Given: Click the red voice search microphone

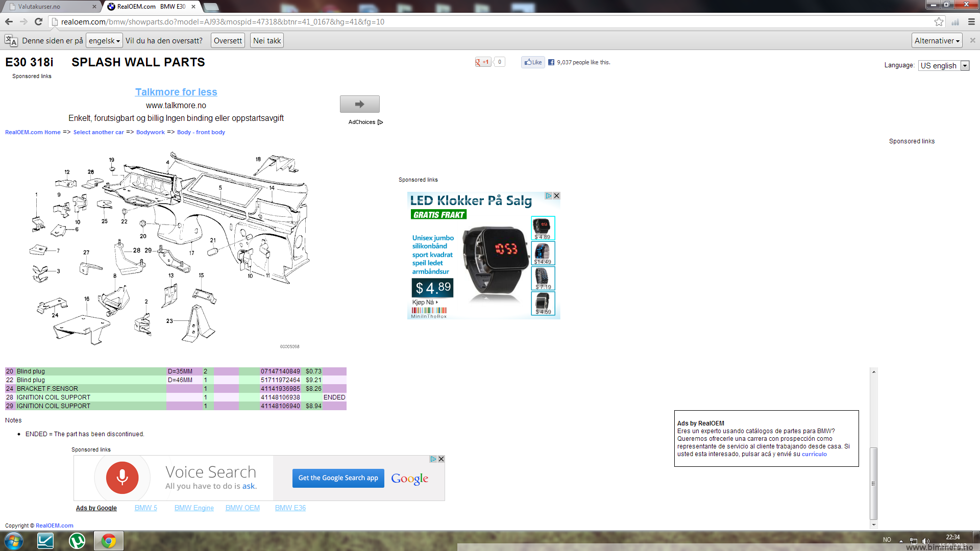Looking at the screenshot, I should pyautogui.click(x=122, y=478).
